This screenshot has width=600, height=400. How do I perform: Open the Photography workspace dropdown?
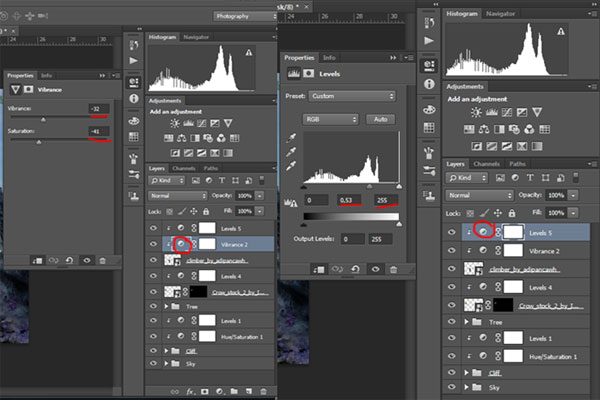coord(243,16)
